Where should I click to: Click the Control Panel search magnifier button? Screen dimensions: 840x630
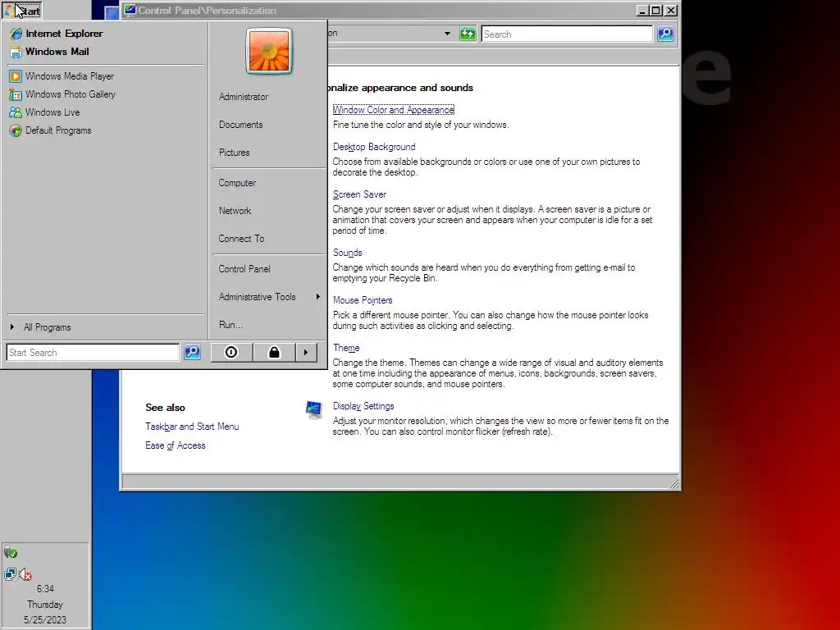coord(664,34)
